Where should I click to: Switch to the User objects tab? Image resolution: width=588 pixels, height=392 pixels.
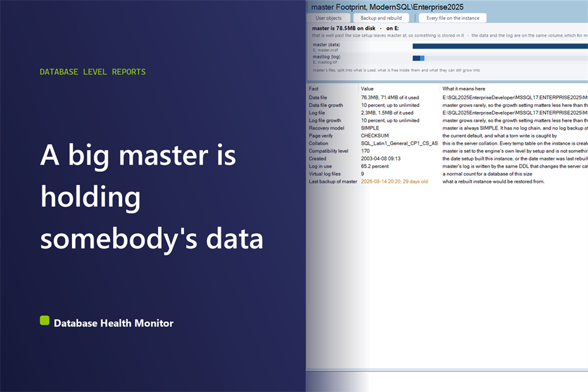pyautogui.click(x=329, y=18)
